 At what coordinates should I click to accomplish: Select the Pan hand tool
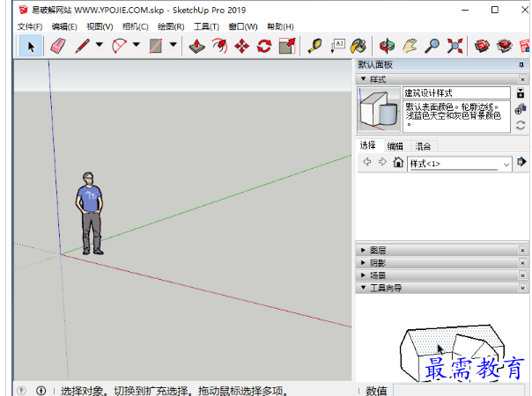(410, 46)
